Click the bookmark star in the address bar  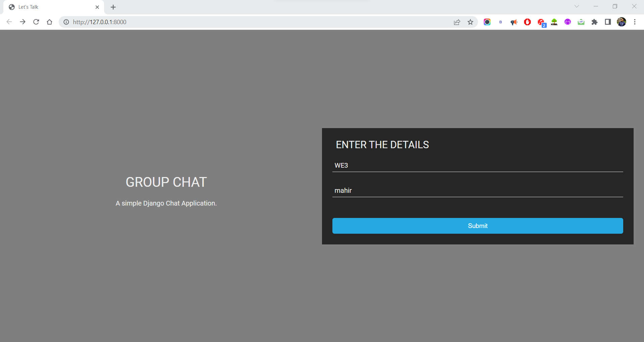(471, 22)
